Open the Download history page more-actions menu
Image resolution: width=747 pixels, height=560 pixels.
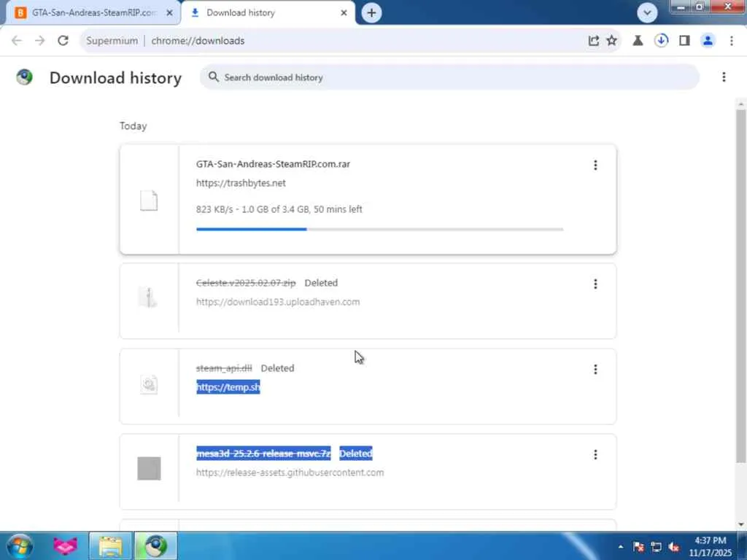coord(724,77)
